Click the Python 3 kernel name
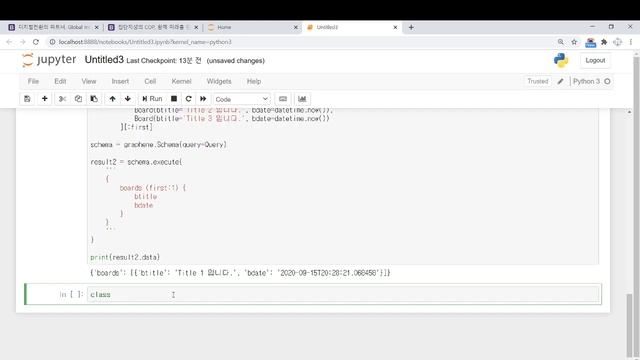 [586, 81]
